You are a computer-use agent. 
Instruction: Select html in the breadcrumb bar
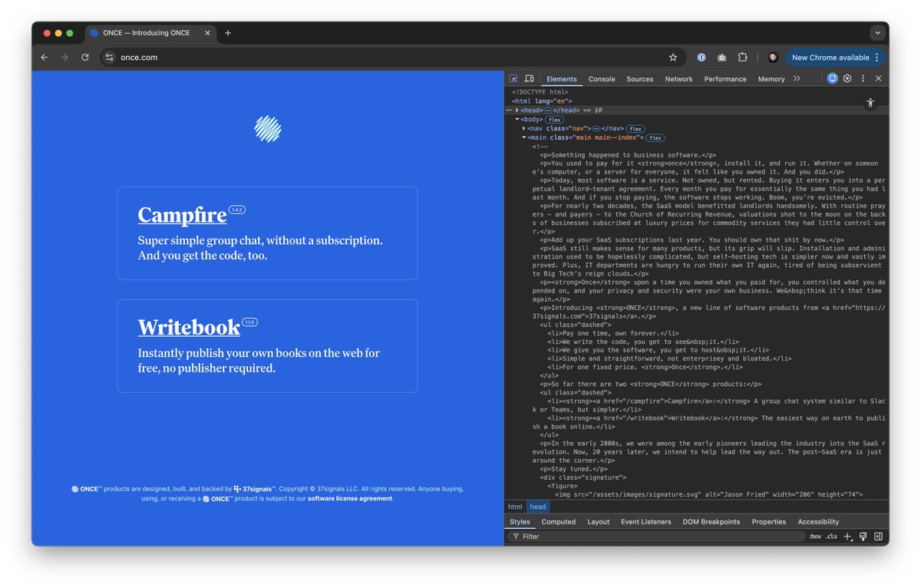[x=515, y=507]
